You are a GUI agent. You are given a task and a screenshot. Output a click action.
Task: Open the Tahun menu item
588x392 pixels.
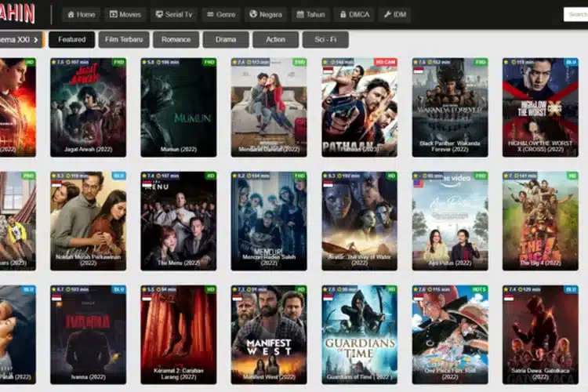[311, 15]
